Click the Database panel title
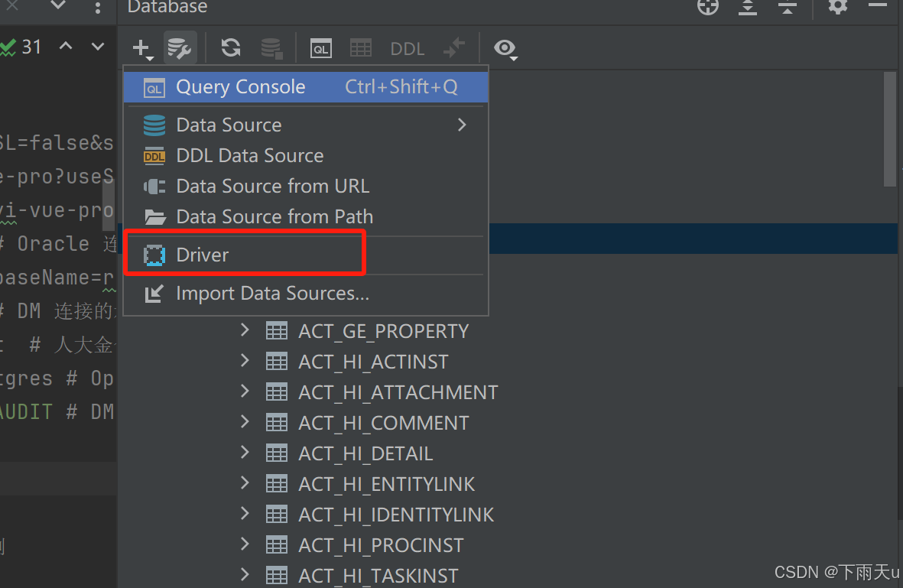903x588 pixels. point(167,7)
